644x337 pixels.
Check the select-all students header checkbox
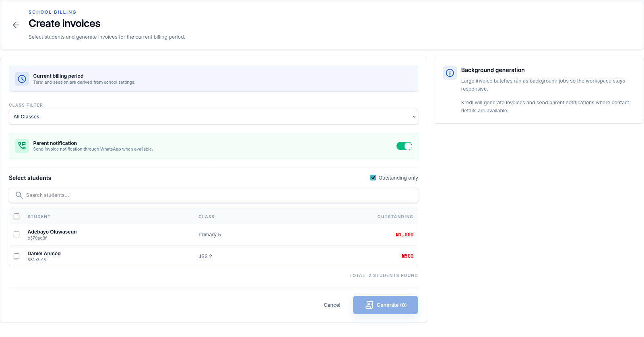click(17, 216)
